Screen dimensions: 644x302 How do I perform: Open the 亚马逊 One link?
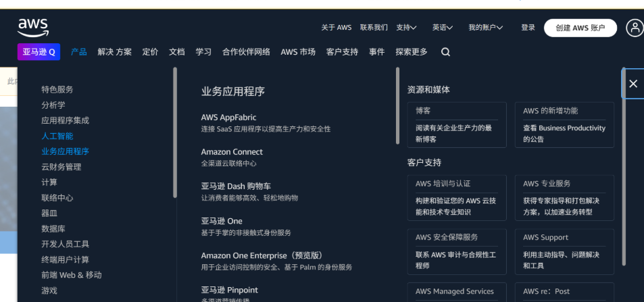click(222, 221)
